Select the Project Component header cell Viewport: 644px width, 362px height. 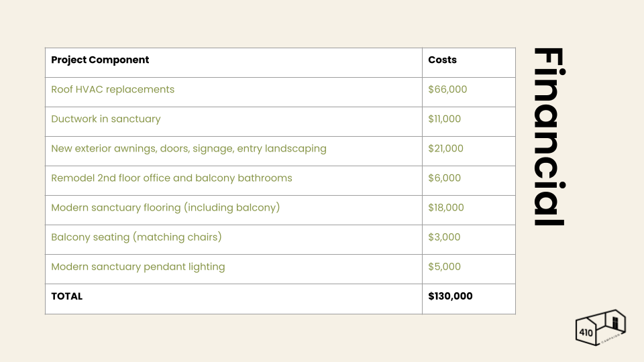[x=233, y=63]
